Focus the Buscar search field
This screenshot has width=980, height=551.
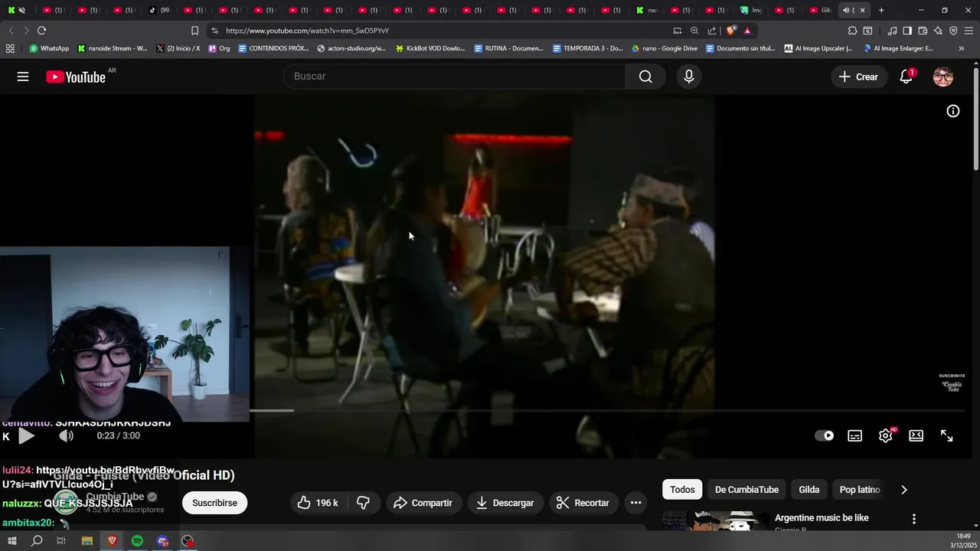click(455, 77)
